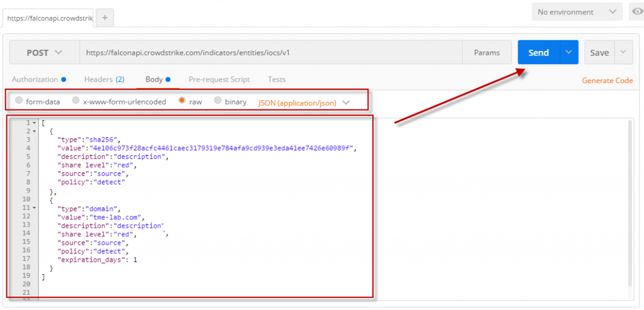The image size is (644, 310).
Task: Open the POST method dropdown
Action: pyautogui.click(x=44, y=53)
